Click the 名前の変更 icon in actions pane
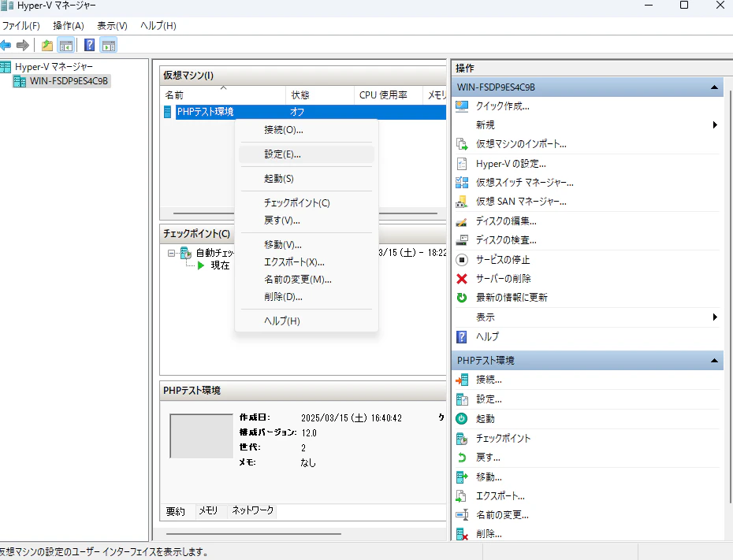This screenshot has height=560, width=733. pyautogui.click(x=462, y=515)
